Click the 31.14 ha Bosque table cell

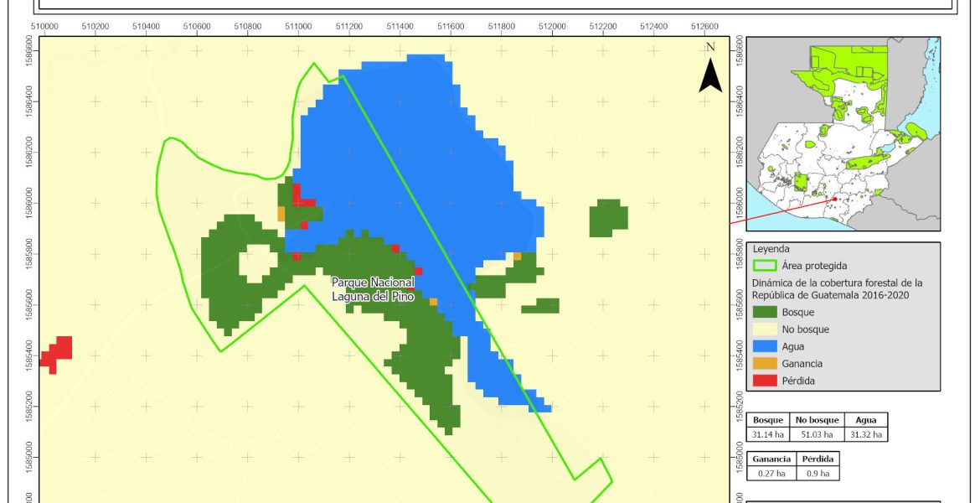point(768,435)
